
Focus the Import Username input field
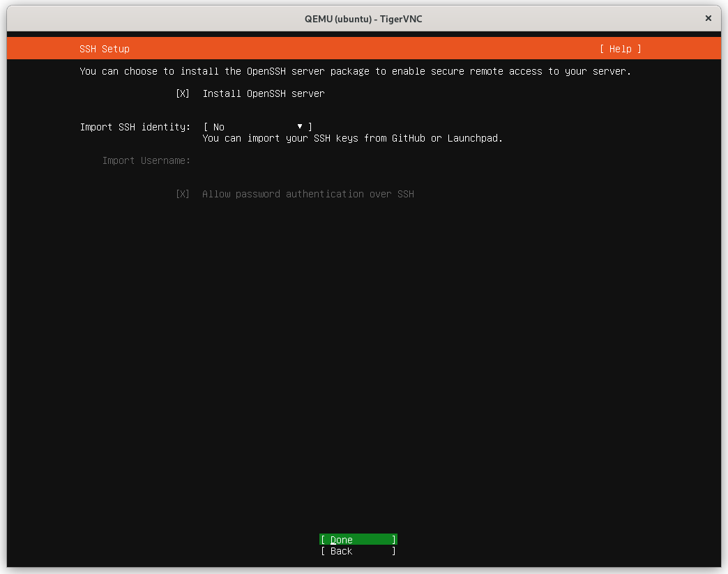279,160
